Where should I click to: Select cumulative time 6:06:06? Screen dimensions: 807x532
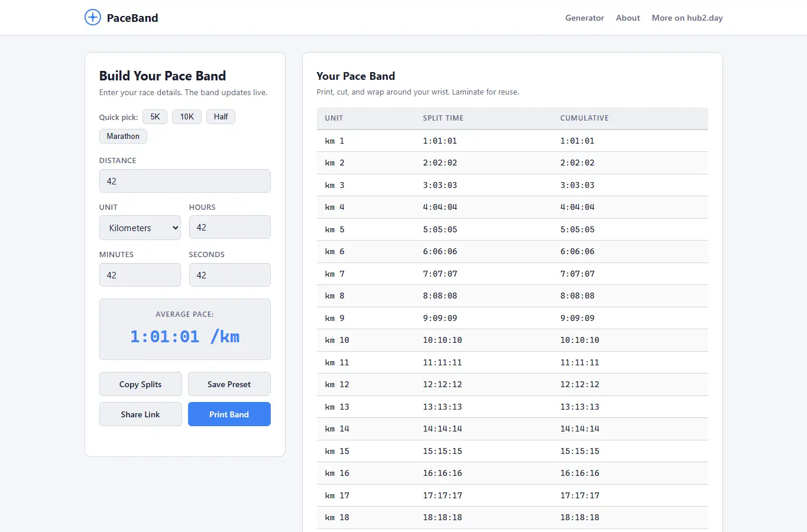577,251
